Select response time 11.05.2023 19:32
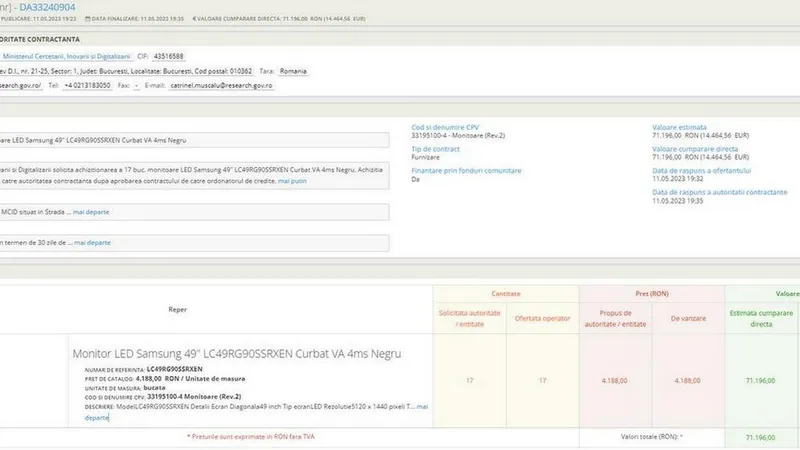The width and height of the screenshot is (800, 450). click(x=678, y=179)
